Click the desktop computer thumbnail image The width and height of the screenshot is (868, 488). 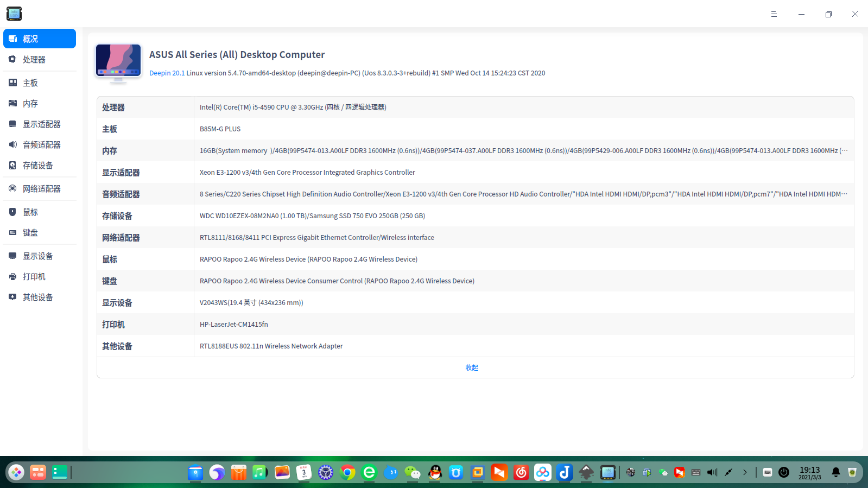[118, 63]
